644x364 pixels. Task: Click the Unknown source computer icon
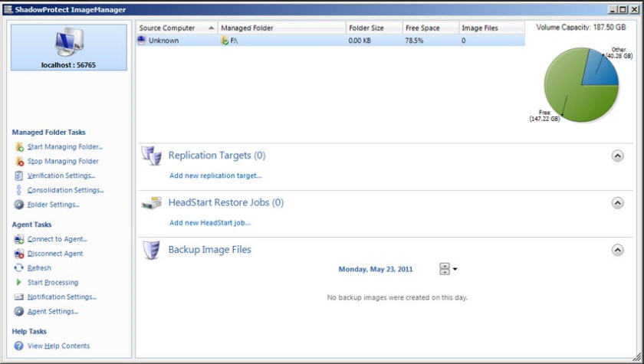point(142,40)
